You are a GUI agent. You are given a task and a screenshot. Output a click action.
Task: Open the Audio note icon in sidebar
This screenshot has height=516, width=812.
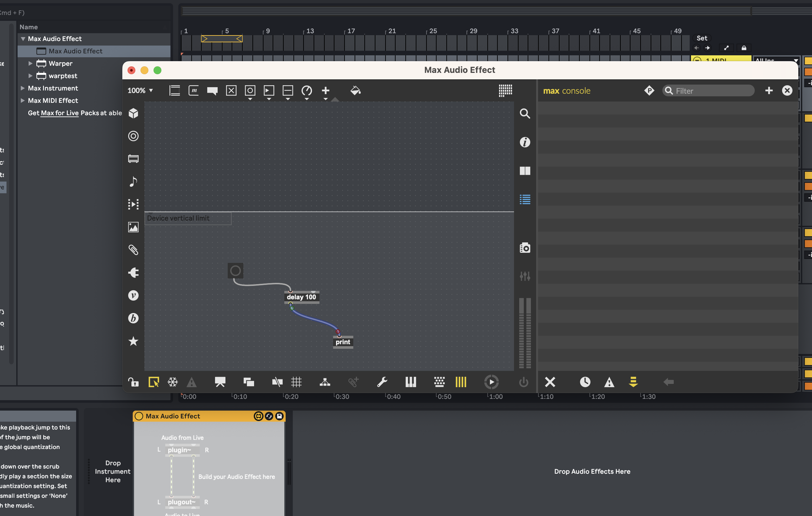133,182
